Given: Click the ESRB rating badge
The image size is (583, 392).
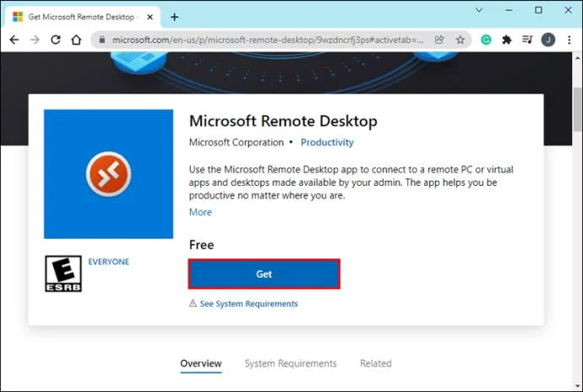Looking at the screenshot, I should [63, 274].
